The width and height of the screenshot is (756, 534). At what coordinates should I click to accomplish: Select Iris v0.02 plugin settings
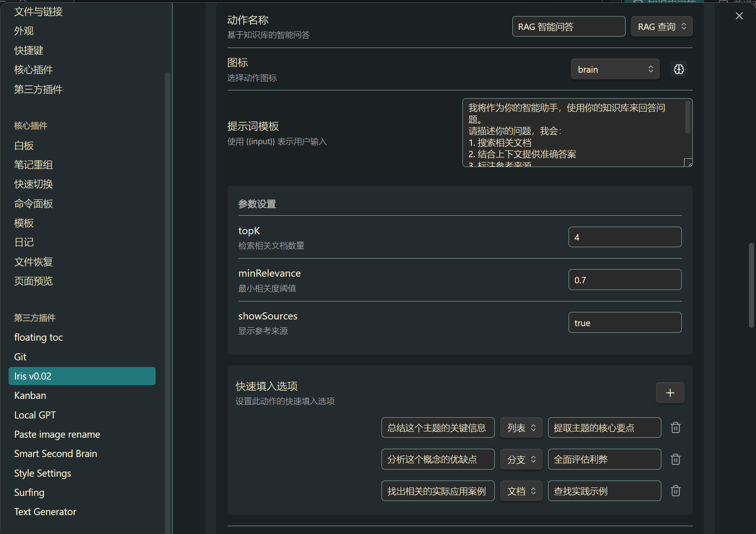tap(82, 376)
